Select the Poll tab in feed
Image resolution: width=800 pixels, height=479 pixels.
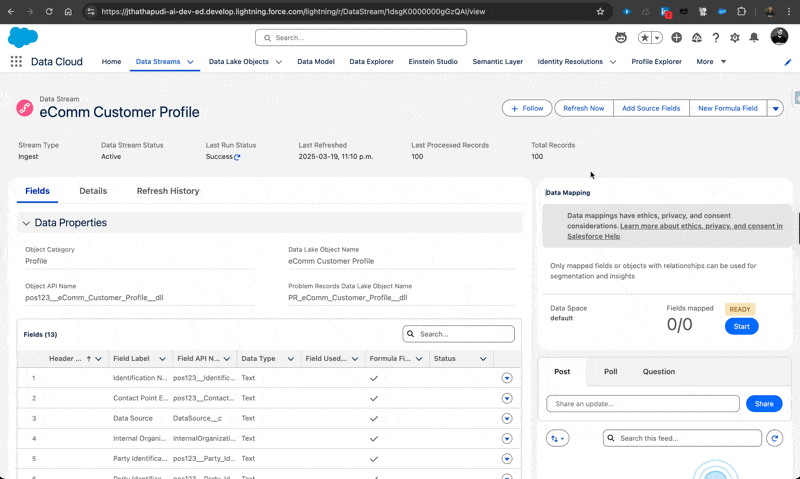pyautogui.click(x=611, y=371)
